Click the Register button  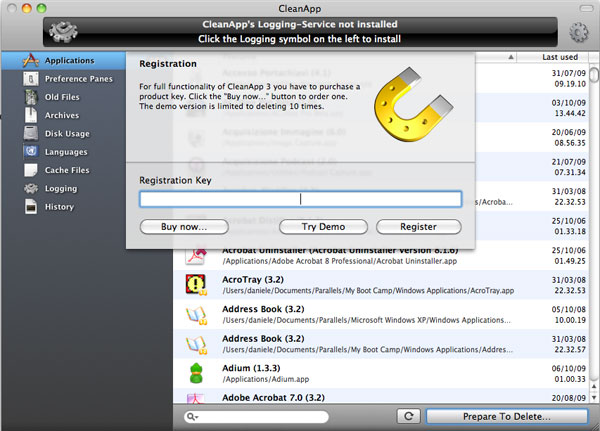pos(419,227)
